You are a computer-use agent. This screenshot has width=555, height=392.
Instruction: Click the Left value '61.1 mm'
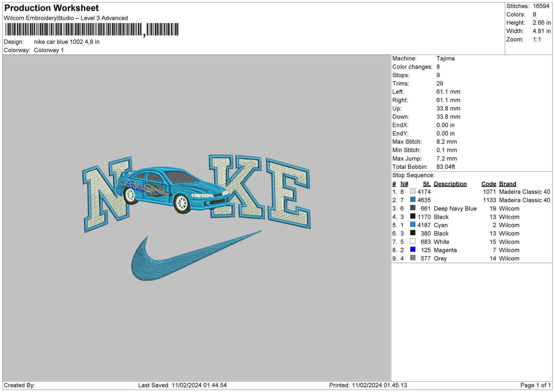[x=448, y=92]
